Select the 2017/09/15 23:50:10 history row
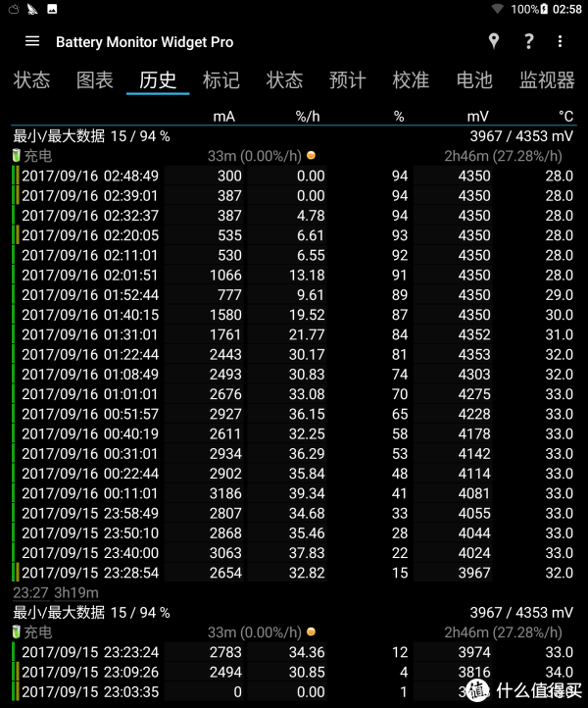The width and height of the screenshot is (588, 708). coord(293,533)
